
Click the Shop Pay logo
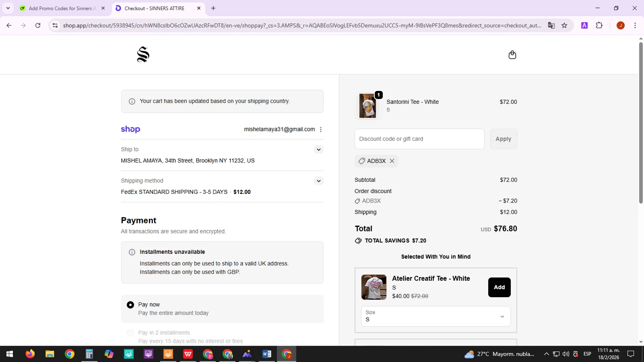(131, 129)
